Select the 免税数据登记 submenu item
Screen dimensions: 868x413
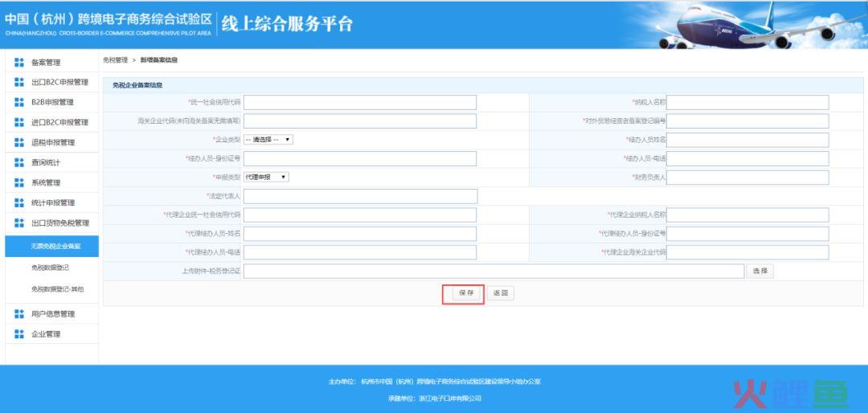point(52,268)
